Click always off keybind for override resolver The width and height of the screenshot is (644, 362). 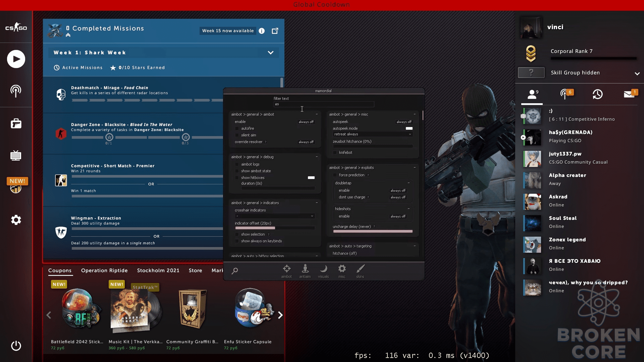(x=306, y=142)
